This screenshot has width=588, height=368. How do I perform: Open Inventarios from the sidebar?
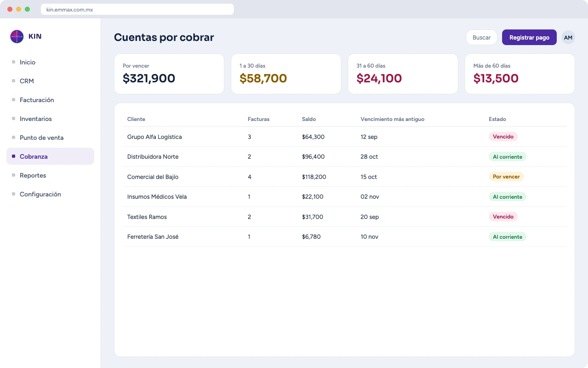(x=50, y=119)
